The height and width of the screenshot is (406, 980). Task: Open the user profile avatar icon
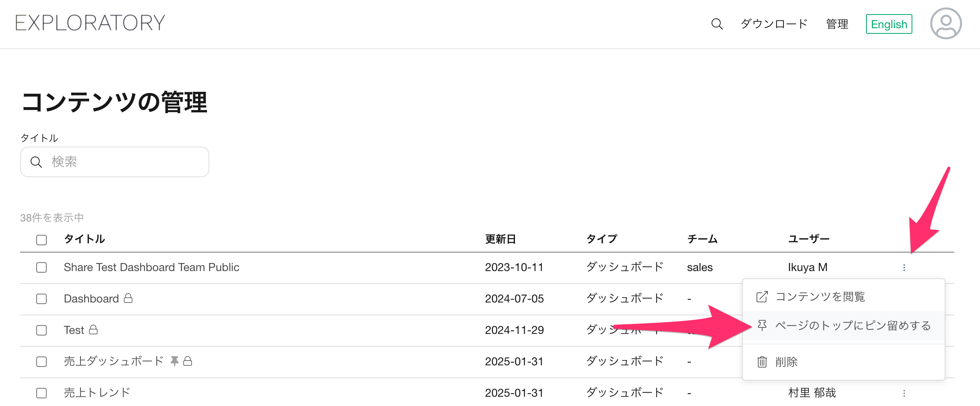[x=946, y=23]
